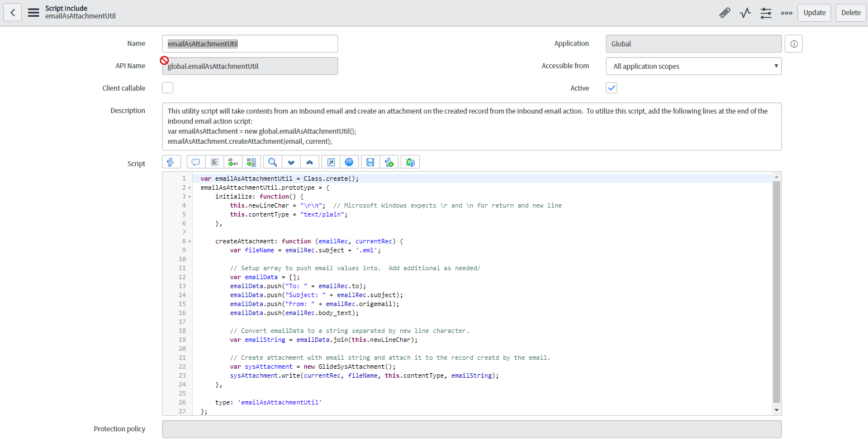Collapse initialize function fold on line 3
Screen dimensions: 868x442
pyautogui.click(x=189, y=197)
